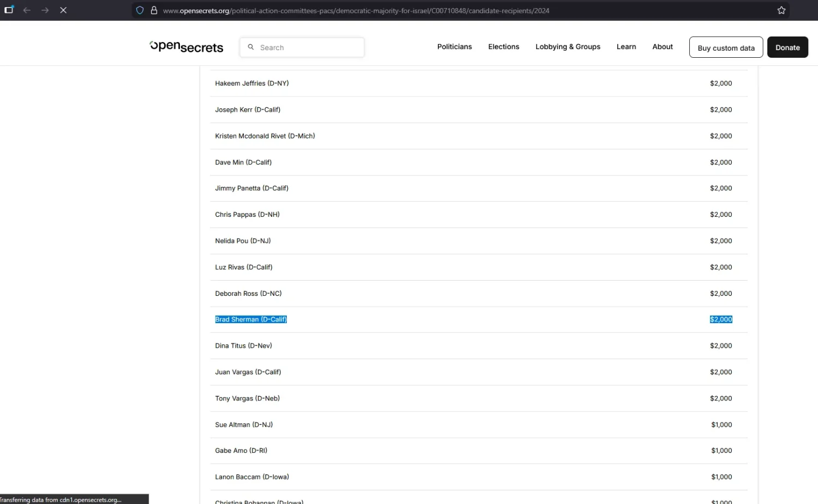Screen dimensions: 818x504
Task: Open the Elections menu
Action: (x=503, y=47)
